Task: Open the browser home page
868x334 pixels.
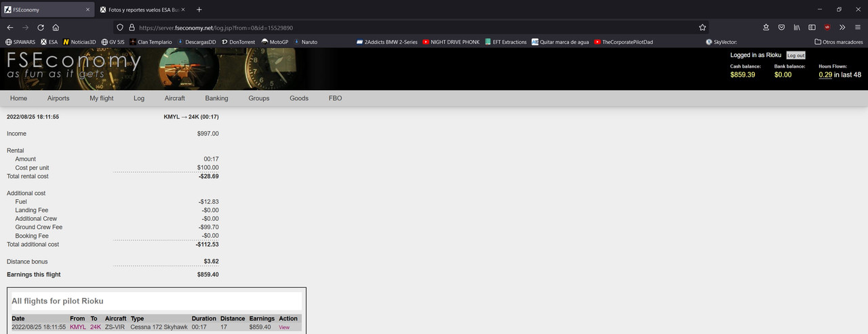Action: tap(56, 28)
